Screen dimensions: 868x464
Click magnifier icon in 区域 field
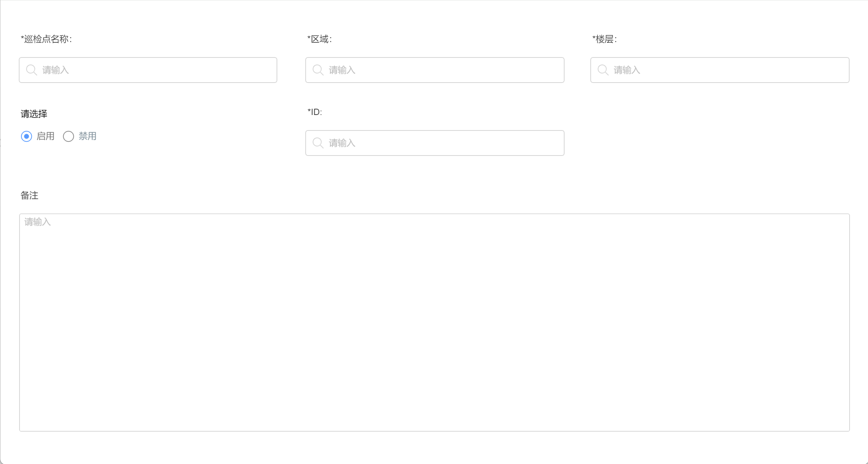318,70
